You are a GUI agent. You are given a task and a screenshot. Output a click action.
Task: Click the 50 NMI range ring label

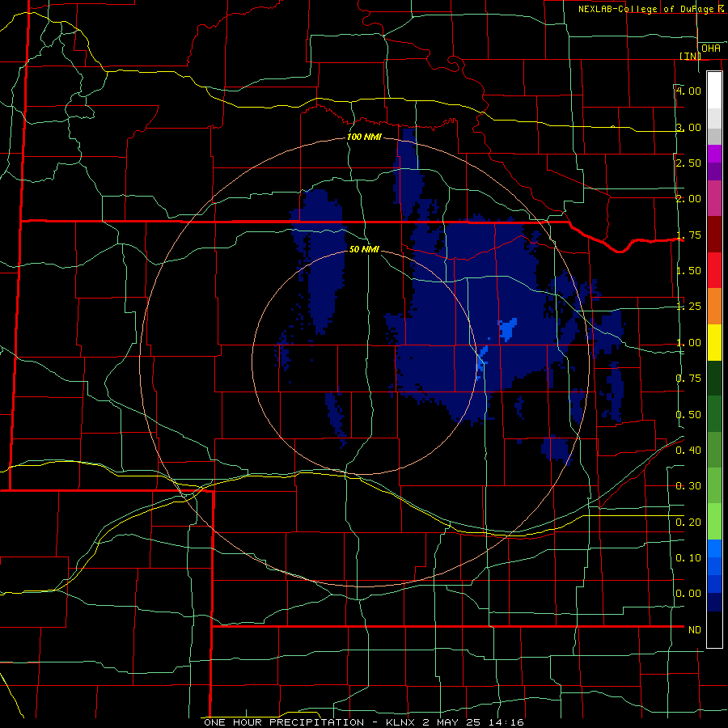tap(365, 249)
